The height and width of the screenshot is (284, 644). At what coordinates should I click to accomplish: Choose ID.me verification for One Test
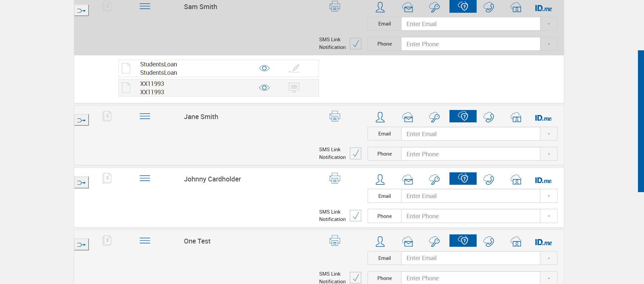[x=543, y=242]
